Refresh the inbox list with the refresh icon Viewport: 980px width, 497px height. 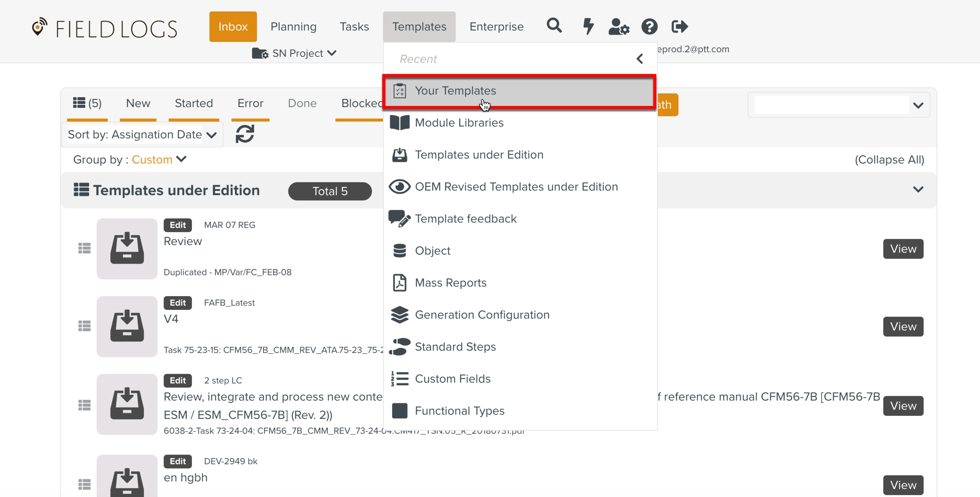tap(245, 134)
